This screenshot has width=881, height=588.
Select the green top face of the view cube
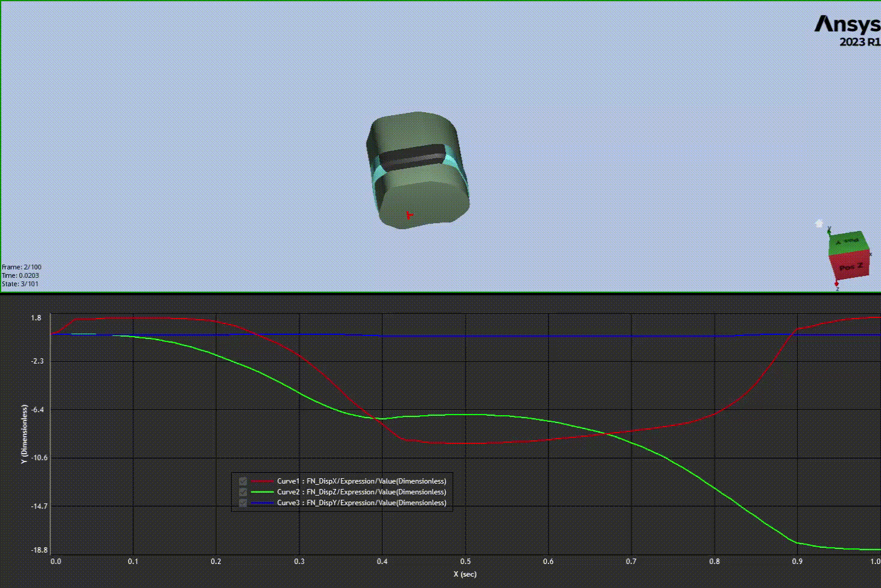pos(848,242)
